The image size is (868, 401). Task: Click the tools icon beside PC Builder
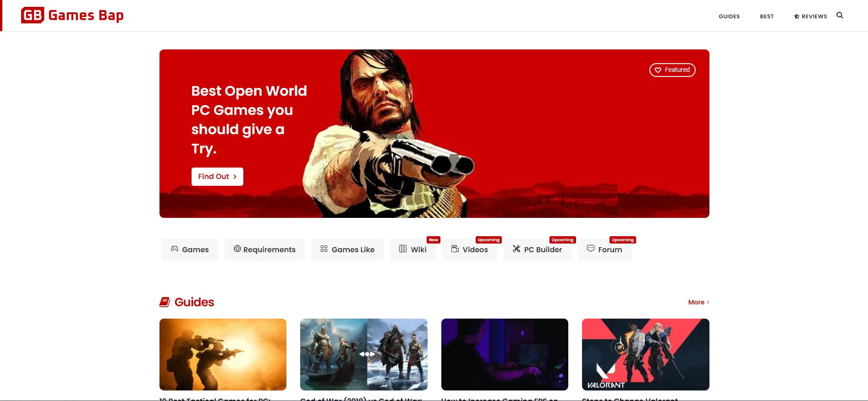[x=516, y=249]
